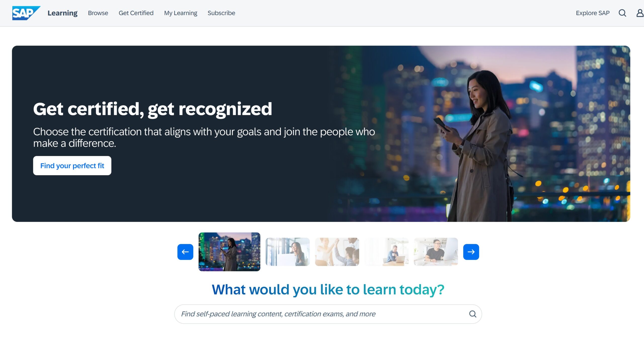Open the header search magnifier icon

[x=622, y=13]
